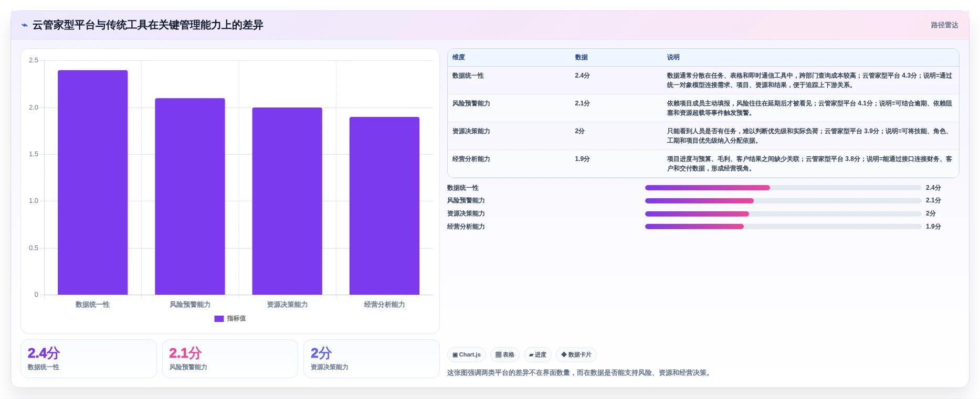Viewport: 980px width, 399px height.
Task: Open the 2.1分 风险预警能力 stat card
Action: coord(230,359)
